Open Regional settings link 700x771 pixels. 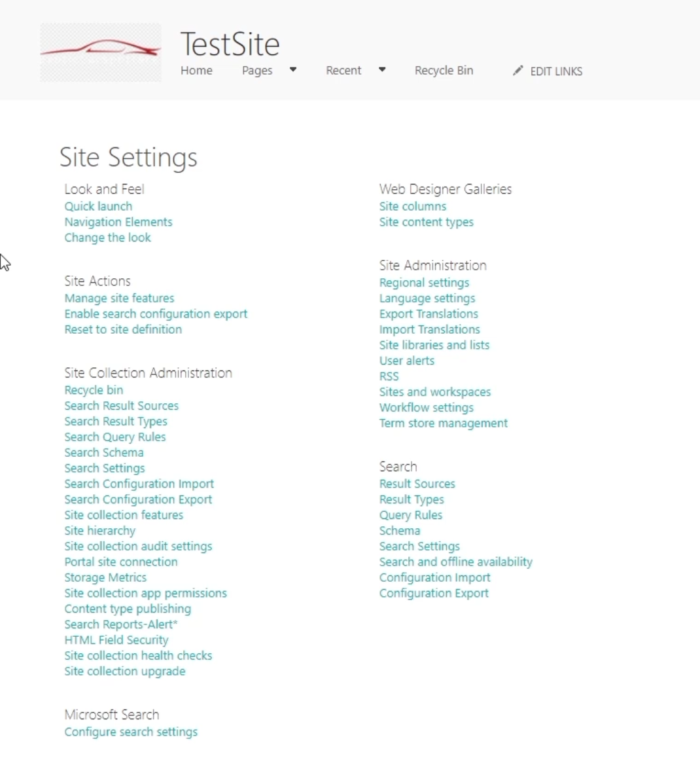pyautogui.click(x=424, y=283)
